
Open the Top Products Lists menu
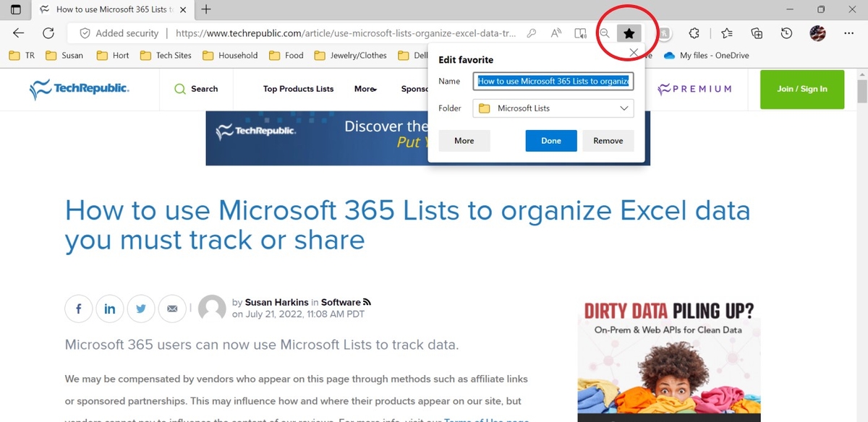(298, 89)
